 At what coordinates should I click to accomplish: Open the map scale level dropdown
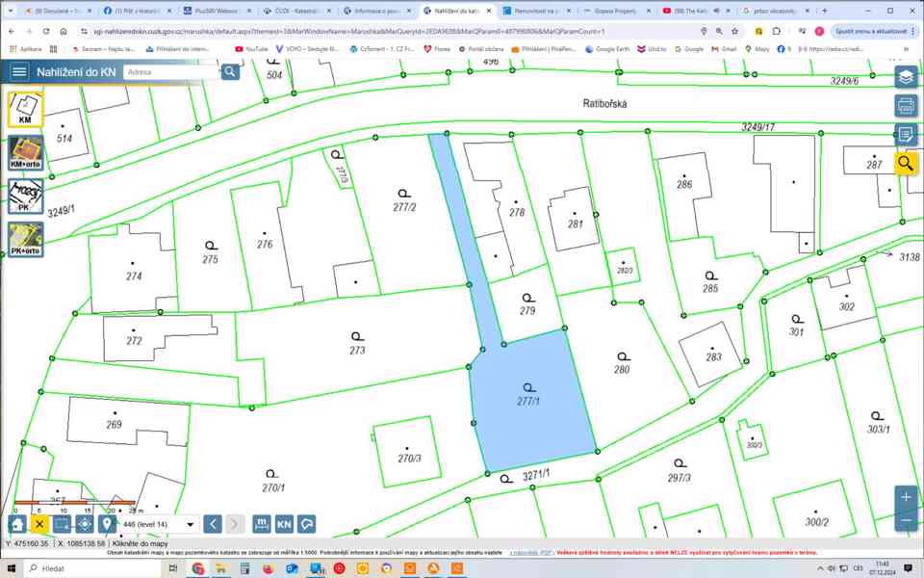pos(159,524)
